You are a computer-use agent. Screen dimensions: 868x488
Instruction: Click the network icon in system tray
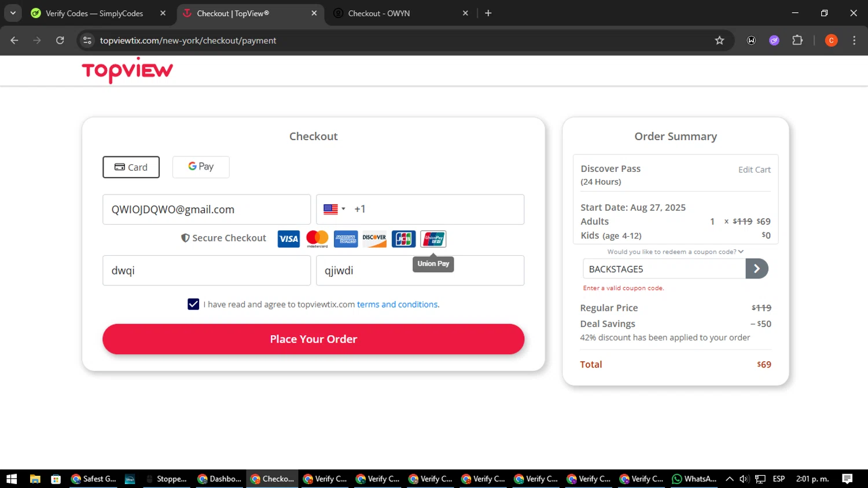point(760,479)
